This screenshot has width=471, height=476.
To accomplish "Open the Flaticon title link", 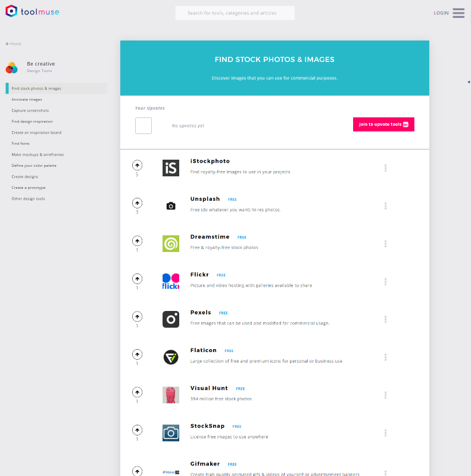I will click(x=203, y=350).
